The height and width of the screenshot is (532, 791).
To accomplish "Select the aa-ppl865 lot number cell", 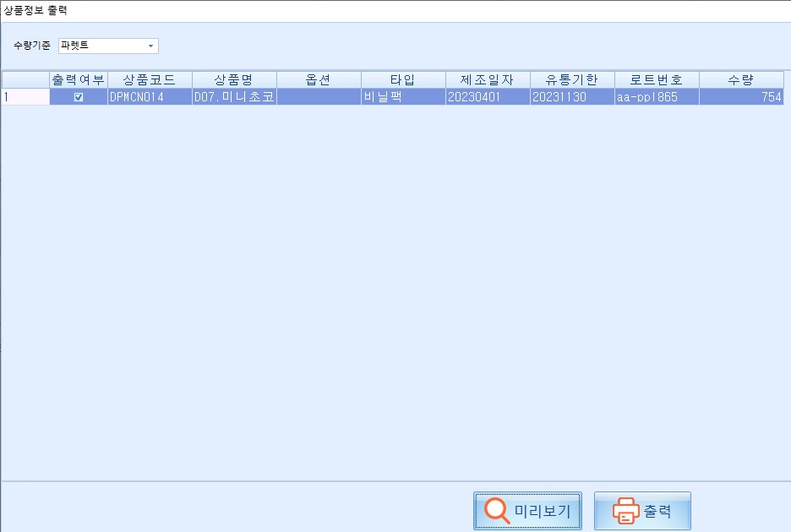I will coord(657,97).
